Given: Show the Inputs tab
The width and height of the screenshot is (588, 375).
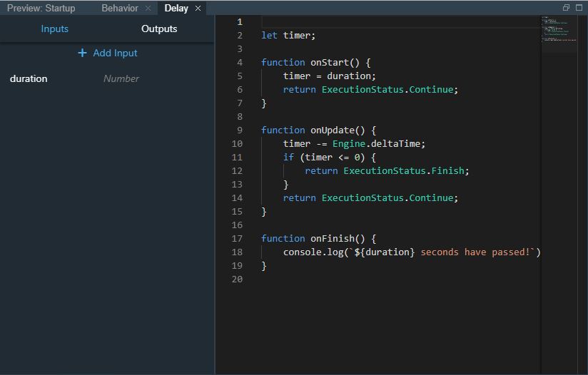Looking at the screenshot, I should coord(54,29).
